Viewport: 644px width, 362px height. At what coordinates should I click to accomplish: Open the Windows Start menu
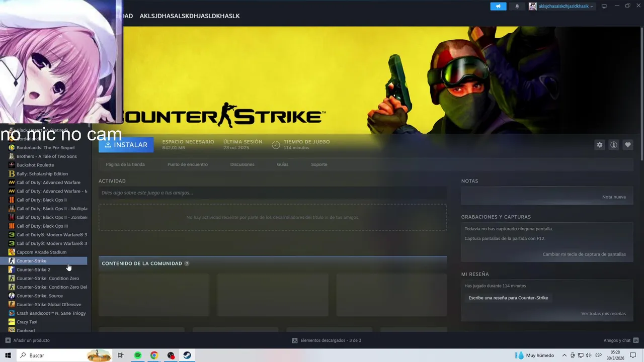[x=8, y=355]
